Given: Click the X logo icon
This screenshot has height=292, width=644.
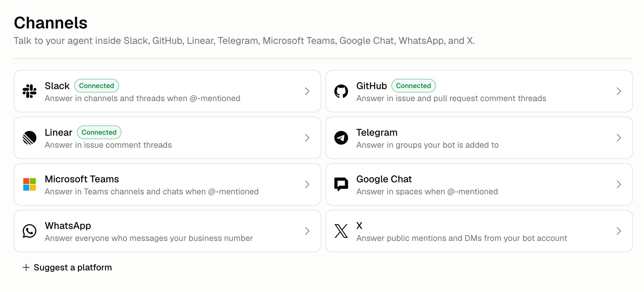Looking at the screenshot, I should [341, 231].
